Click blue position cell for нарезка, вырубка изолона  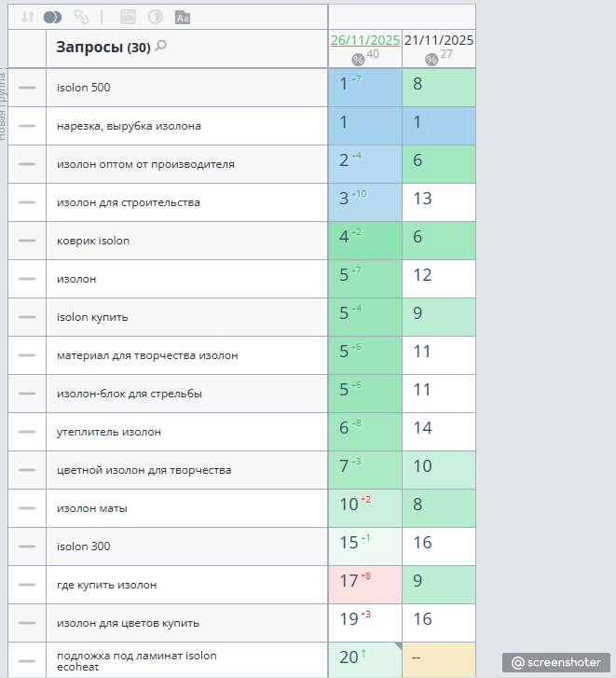pyautogui.click(x=365, y=126)
